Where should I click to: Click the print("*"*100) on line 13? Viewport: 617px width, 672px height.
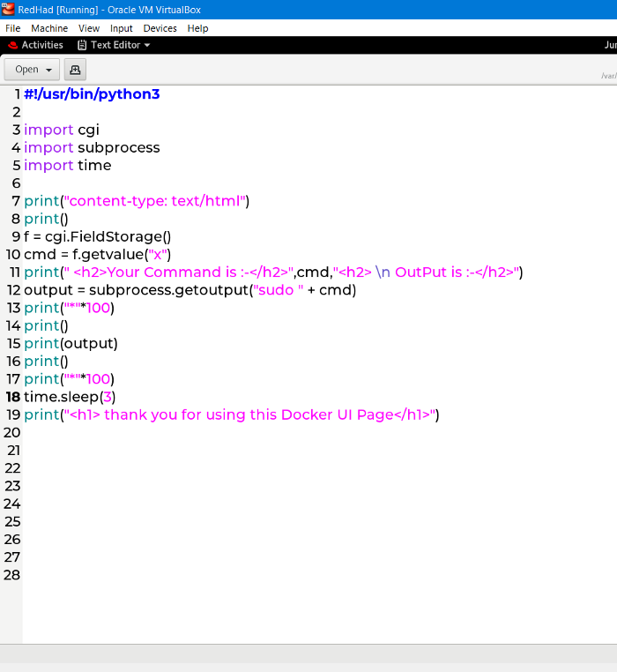pos(69,308)
